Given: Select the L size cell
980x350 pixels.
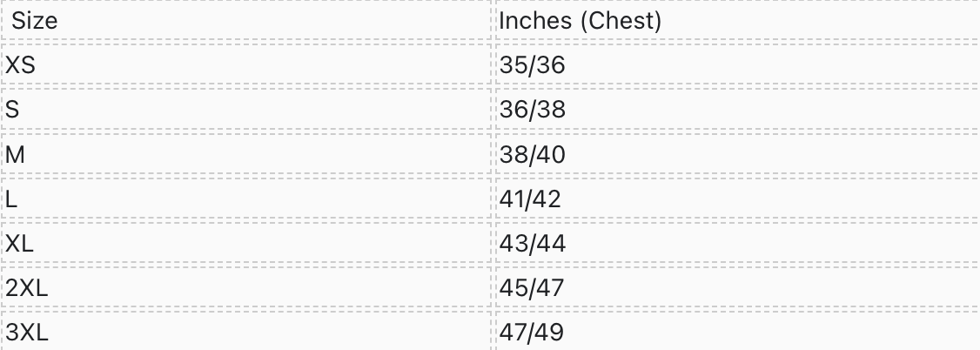Looking at the screenshot, I should click(11, 199).
